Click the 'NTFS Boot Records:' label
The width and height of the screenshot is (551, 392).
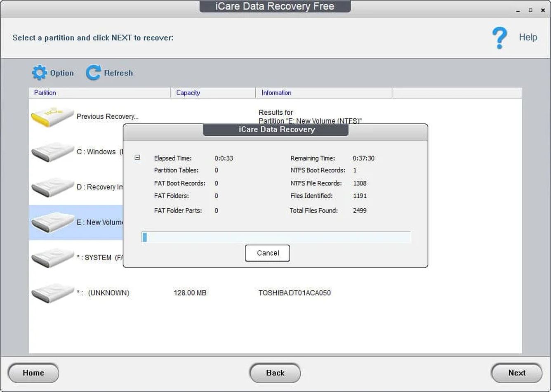tap(318, 170)
